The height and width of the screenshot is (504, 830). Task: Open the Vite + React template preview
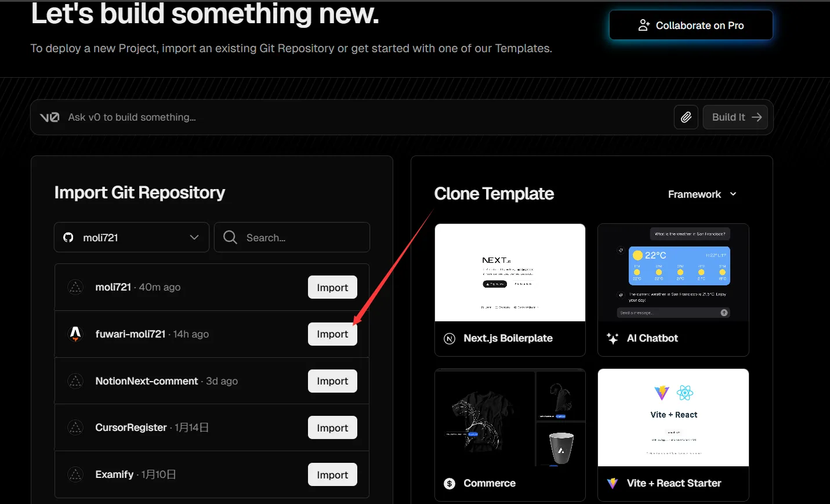click(673, 418)
